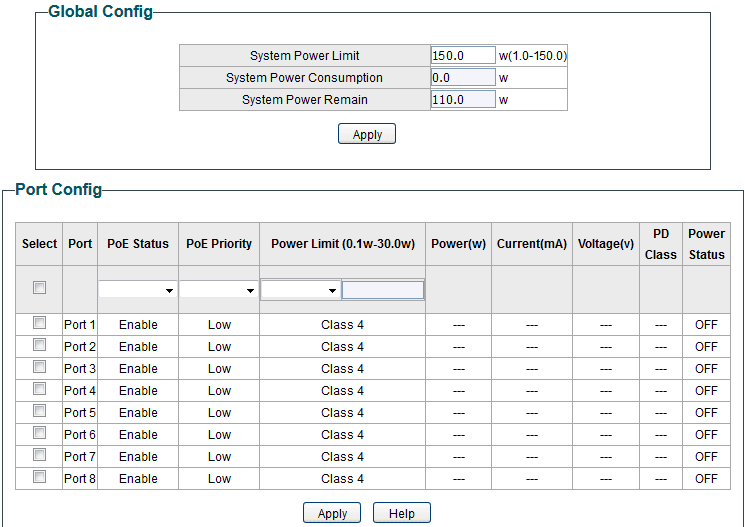
Task: Click the w(1.0-150.0) range hint
Action: point(533,56)
